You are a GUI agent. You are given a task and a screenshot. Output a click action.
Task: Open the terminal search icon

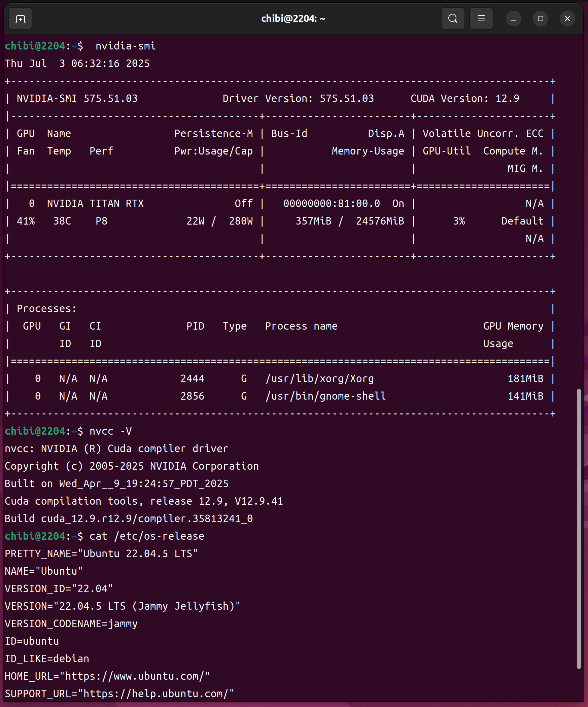(x=453, y=19)
